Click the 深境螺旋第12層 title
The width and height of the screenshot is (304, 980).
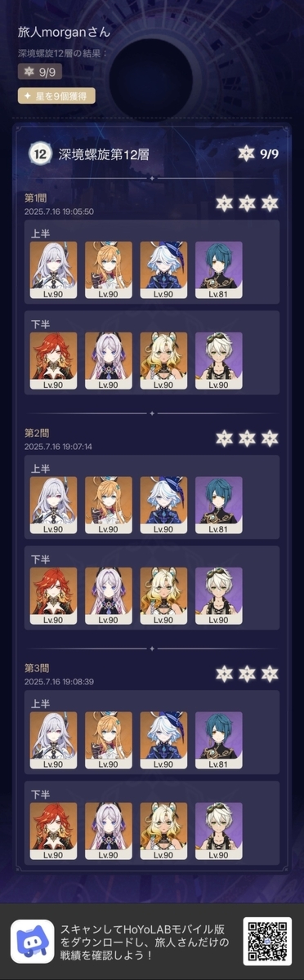(x=104, y=154)
